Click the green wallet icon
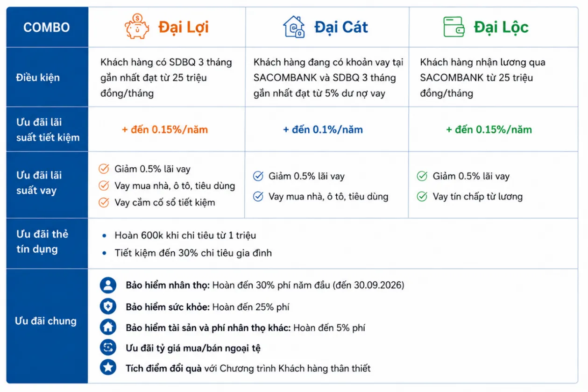Viewport: 588px width, 392px height. click(x=454, y=27)
